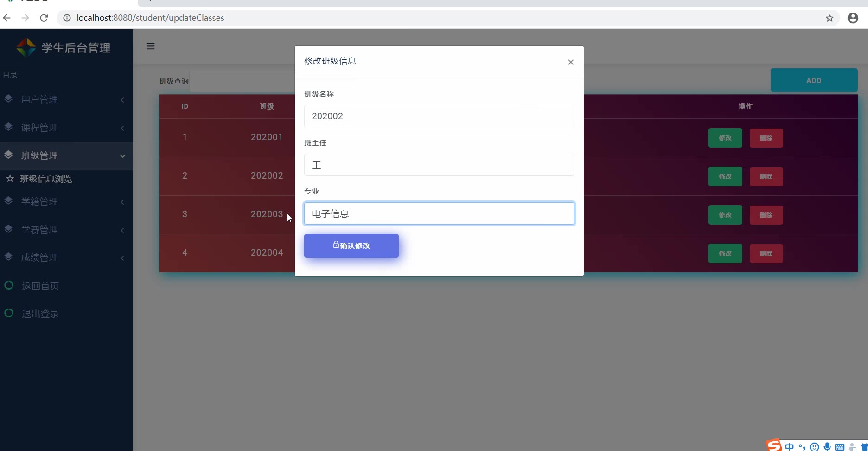Click the 操作 column header
Viewport: 868px width, 451px height.
(745, 106)
